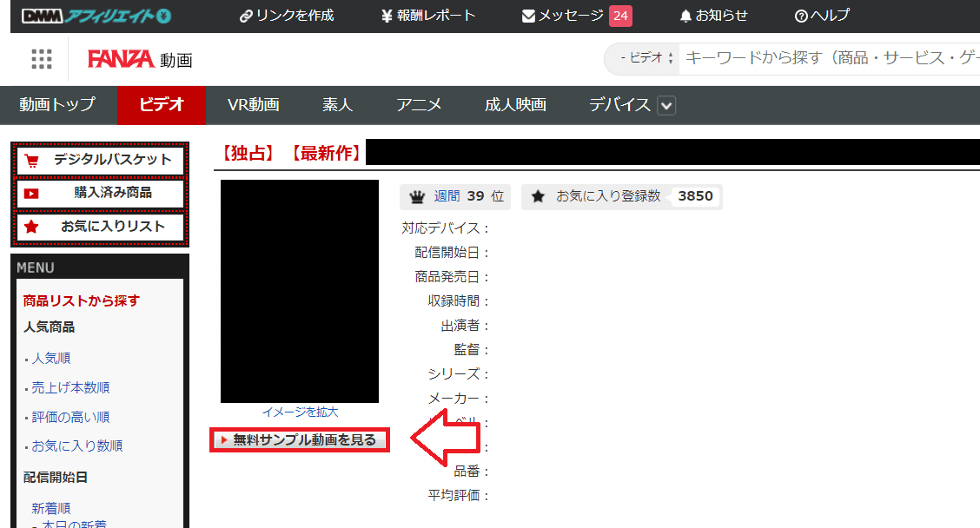Click the product thumbnail image
The height and width of the screenshot is (528, 980).
[299, 291]
